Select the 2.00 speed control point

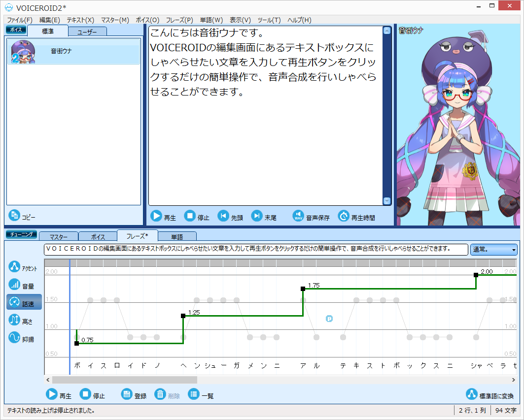pos(476,275)
